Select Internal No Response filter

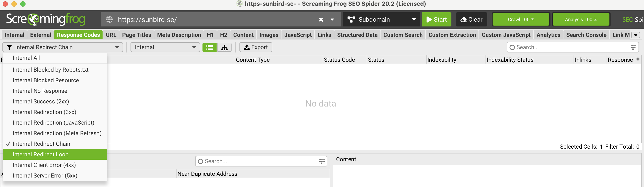pyautogui.click(x=55, y=91)
